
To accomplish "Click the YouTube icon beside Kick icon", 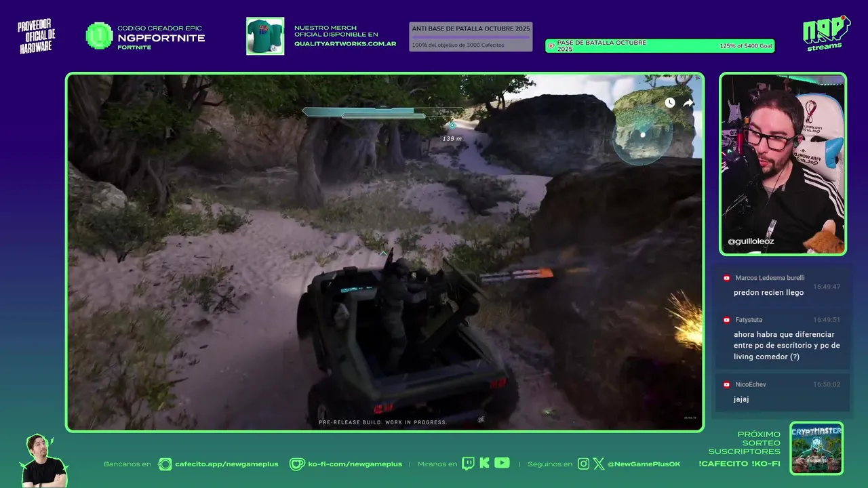I will pos(502,463).
